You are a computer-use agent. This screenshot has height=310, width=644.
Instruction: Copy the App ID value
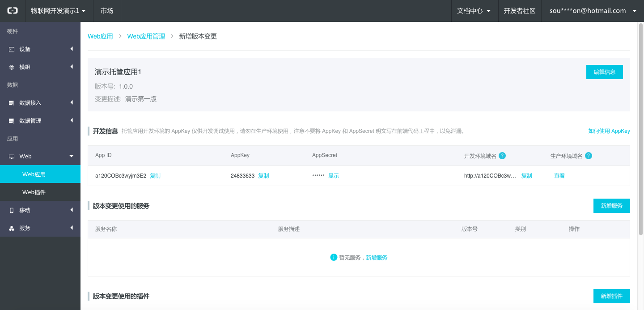pyautogui.click(x=155, y=176)
